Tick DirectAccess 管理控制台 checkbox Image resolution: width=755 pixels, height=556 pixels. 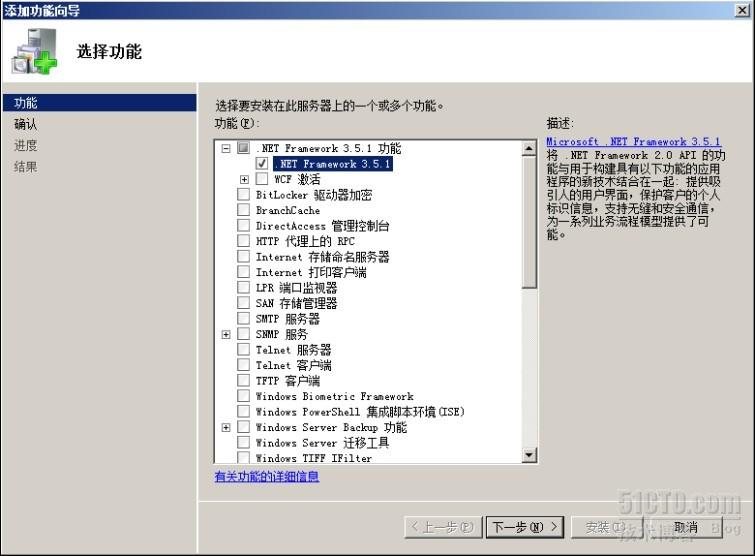[x=244, y=225]
